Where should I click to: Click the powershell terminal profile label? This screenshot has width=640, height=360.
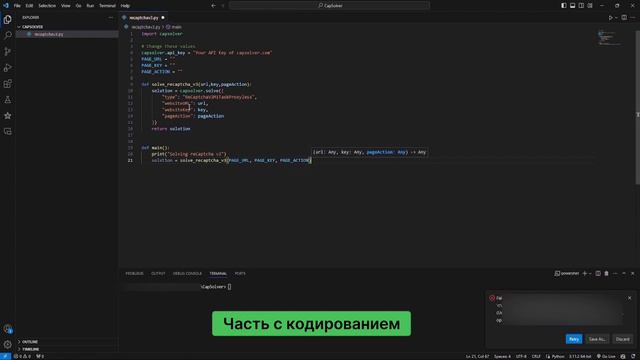[x=567, y=273]
